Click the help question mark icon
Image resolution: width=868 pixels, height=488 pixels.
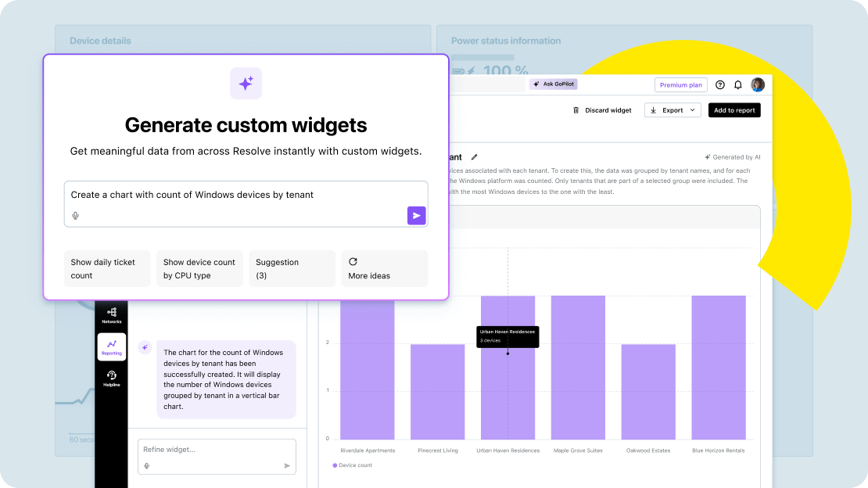click(719, 84)
